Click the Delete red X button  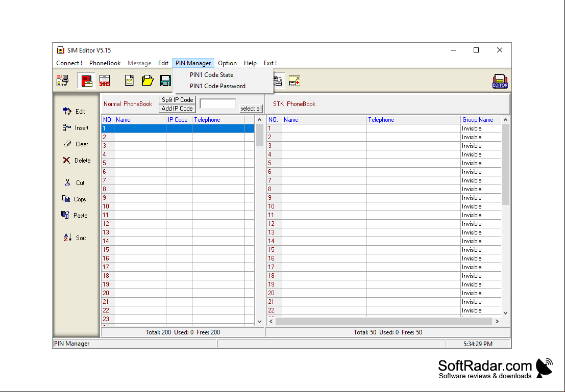77,160
